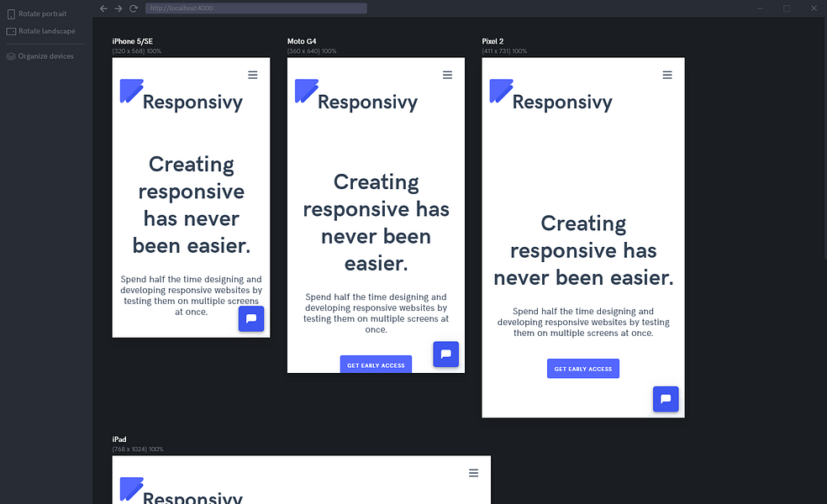
Task: Open chat bubble in Pixel 2 preview
Action: [666, 399]
